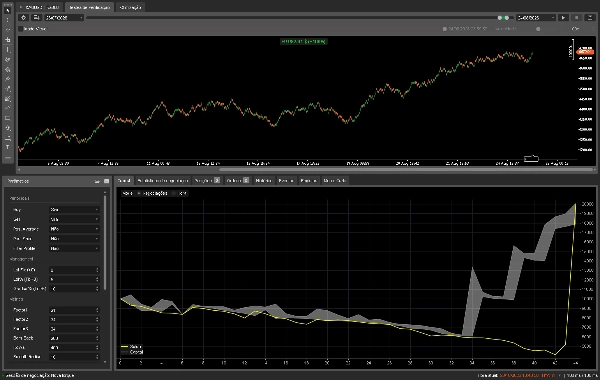Open backtest settings gear icon
This screenshot has width=600, height=380.
[x=24, y=18]
